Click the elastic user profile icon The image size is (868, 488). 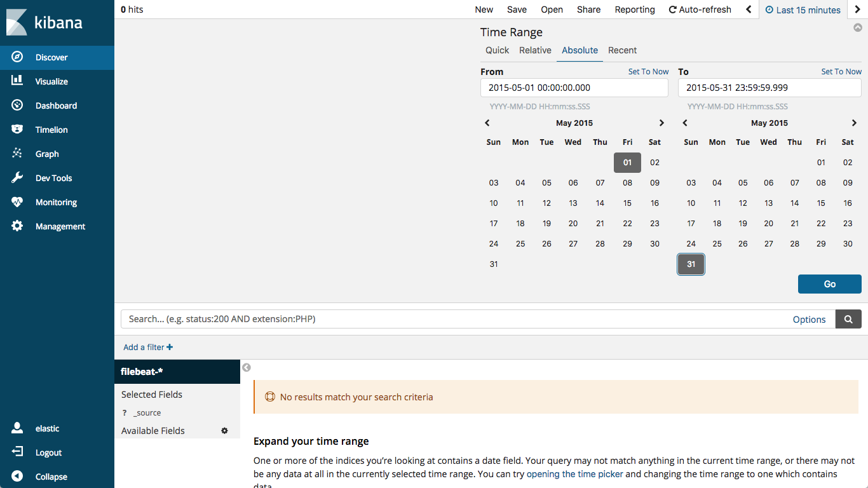point(17,428)
